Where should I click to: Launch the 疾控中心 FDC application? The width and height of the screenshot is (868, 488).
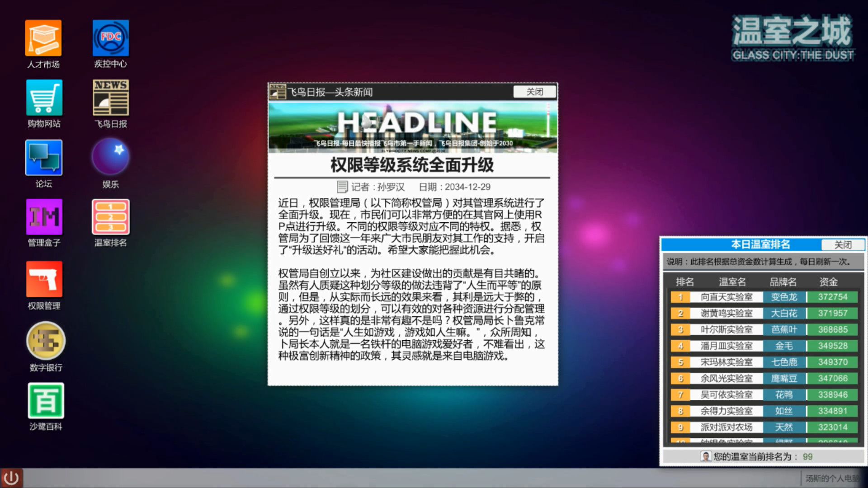(110, 38)
